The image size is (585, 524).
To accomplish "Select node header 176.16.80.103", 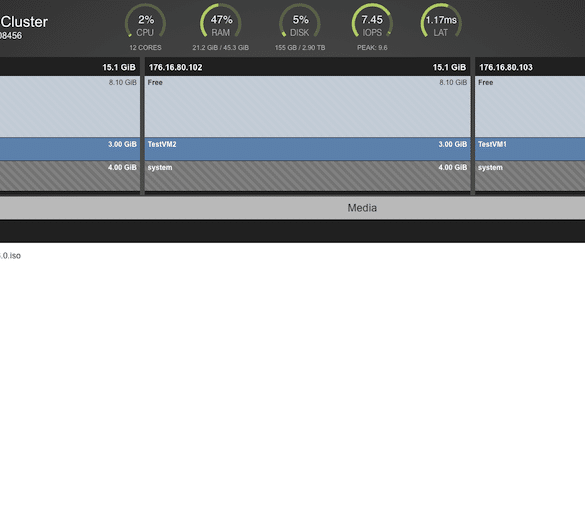I will tap(530, 67).
